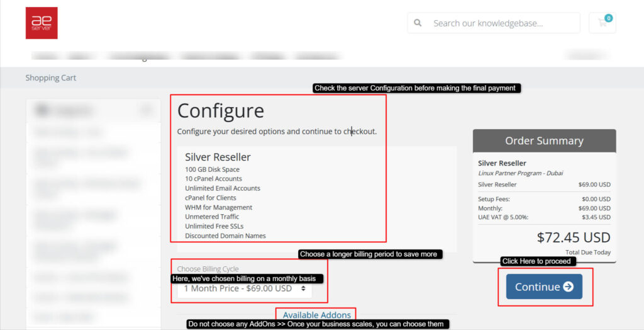Screen dimensions: 644x330
Task: Open the billing cycle dropdown
Action: [x=245, y=288]
